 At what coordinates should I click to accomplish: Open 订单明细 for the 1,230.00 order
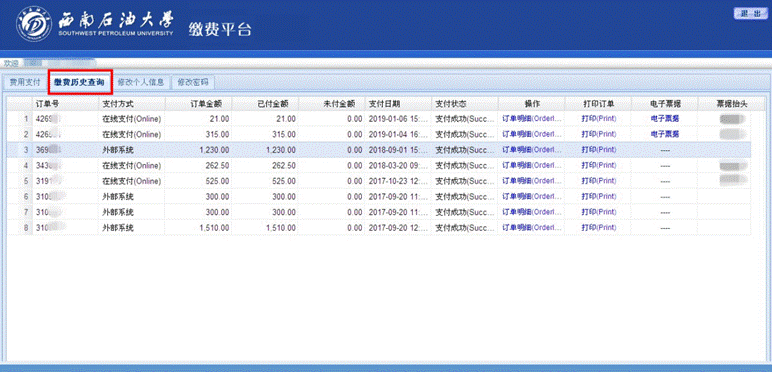click(x=532, y=150)
